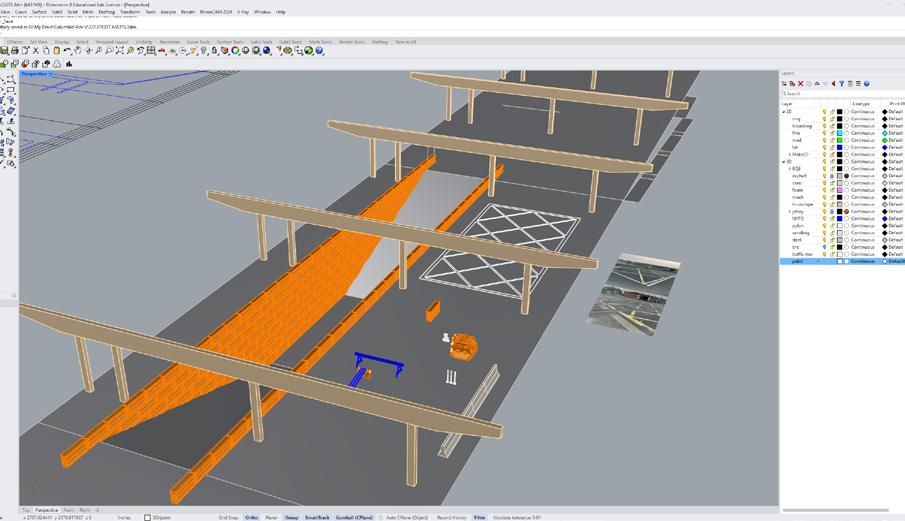Click the Osnap button in status bar

pos(291,518)
